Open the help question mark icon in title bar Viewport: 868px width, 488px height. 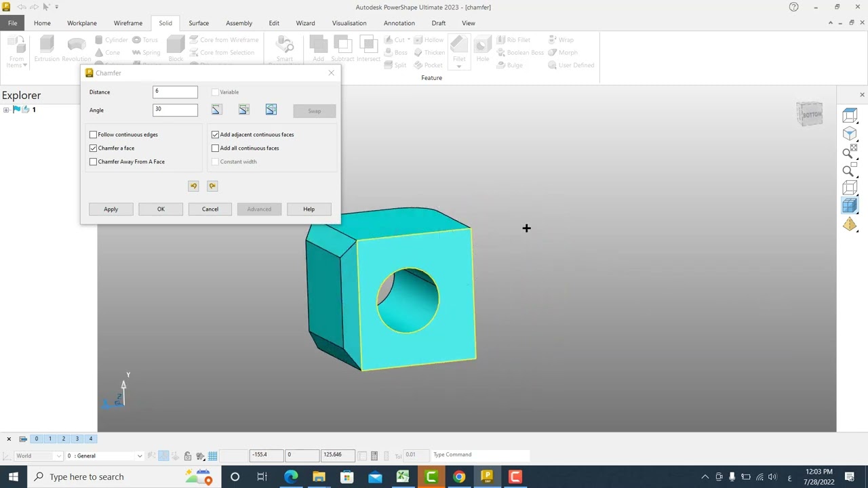[x=793, y=7]
